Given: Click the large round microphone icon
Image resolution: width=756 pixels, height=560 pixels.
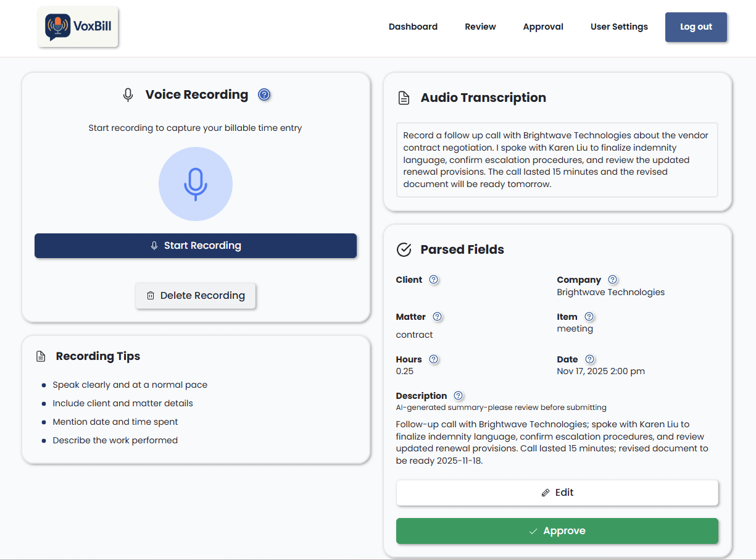Looking at the screenshot, I should click(x=195, y=184).
